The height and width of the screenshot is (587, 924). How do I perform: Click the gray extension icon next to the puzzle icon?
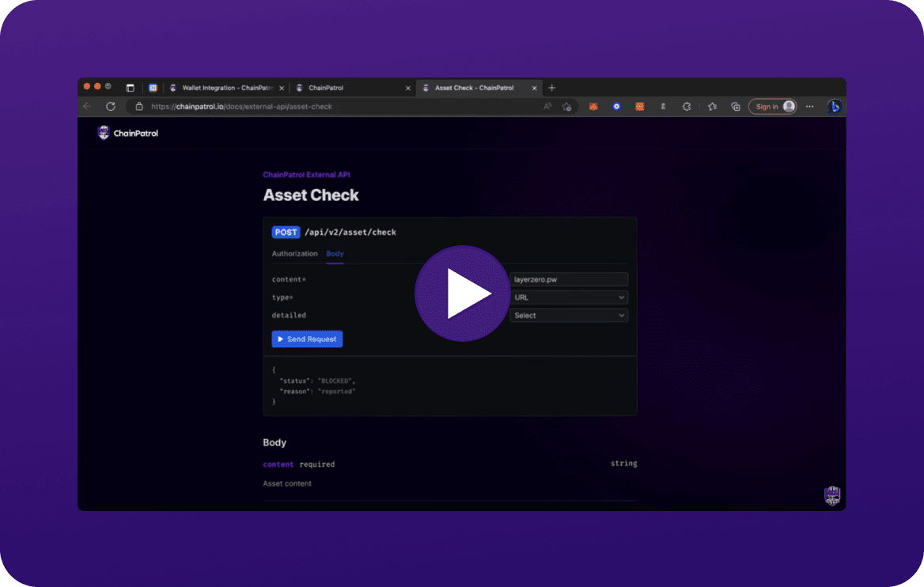click(663, 107)
